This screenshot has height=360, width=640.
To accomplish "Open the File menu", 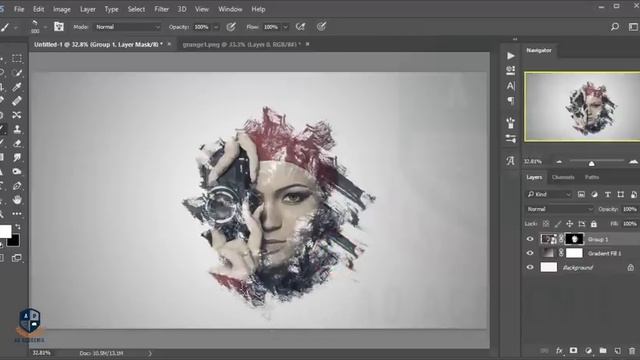I will point(19,9).
